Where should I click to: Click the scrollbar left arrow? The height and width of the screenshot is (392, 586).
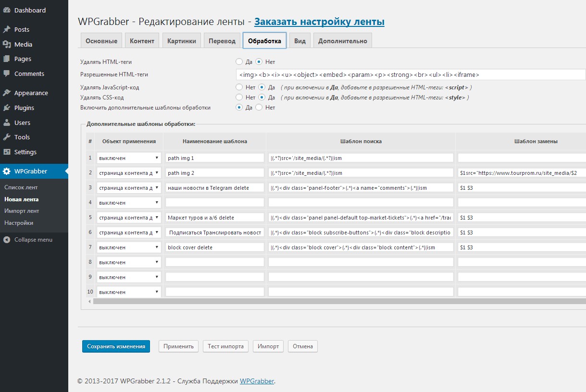pyautogui.click(x=89, y=301)
